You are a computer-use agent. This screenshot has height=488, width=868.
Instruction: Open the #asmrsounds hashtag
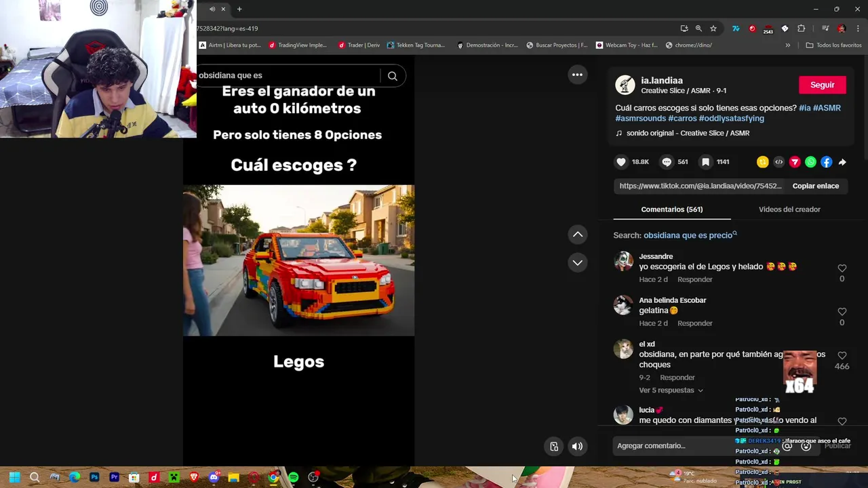pos(641,118)
